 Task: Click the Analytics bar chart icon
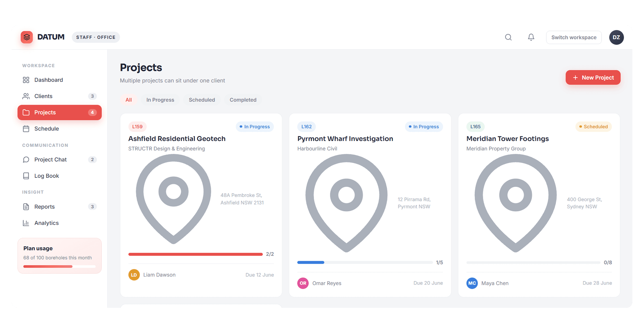[26, 223]
